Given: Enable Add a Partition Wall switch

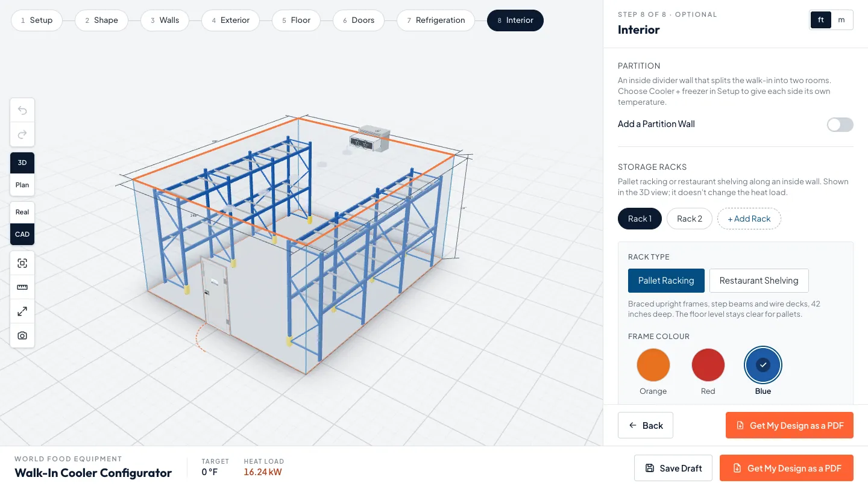Looking at the screenshot, I should pyautogui.click(x=840, y=125).
